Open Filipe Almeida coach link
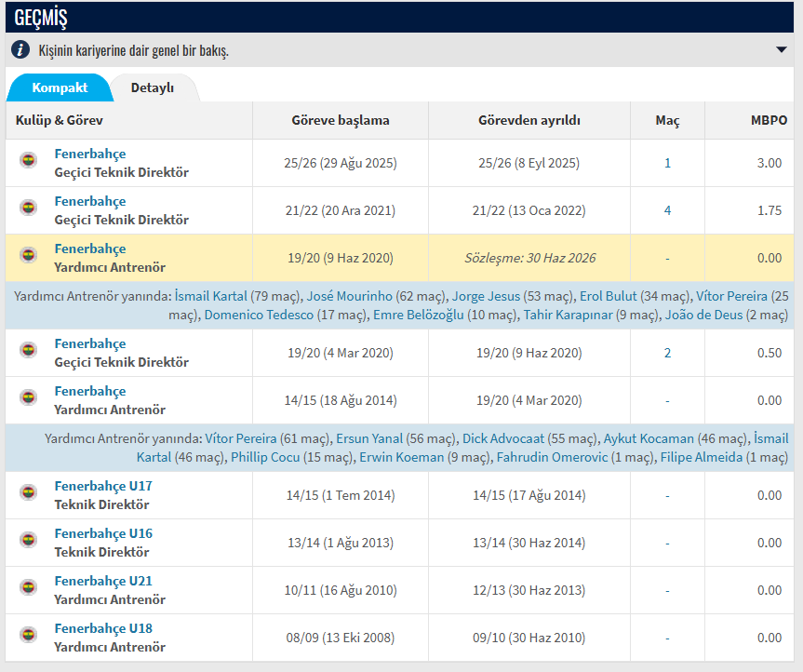This screenshot has height=672, width=803. pos(701,457)
